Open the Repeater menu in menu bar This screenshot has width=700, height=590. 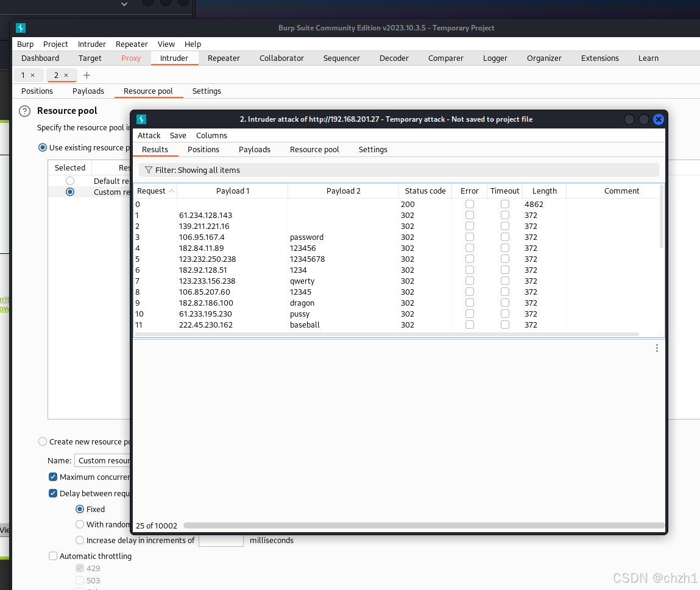coord(132,44)
